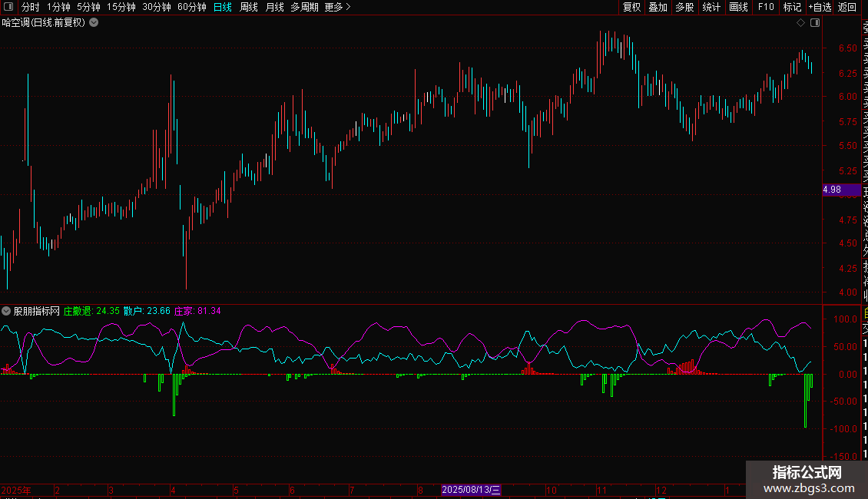Image resolution: width=868 pixels, height=499 pixels.
Task: Switch to the 日线 daily chart
Action: point(223,7)
